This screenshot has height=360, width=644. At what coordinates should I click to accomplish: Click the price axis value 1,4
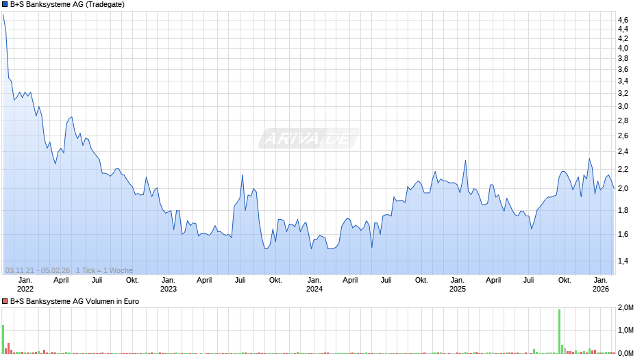click(623, 261)
